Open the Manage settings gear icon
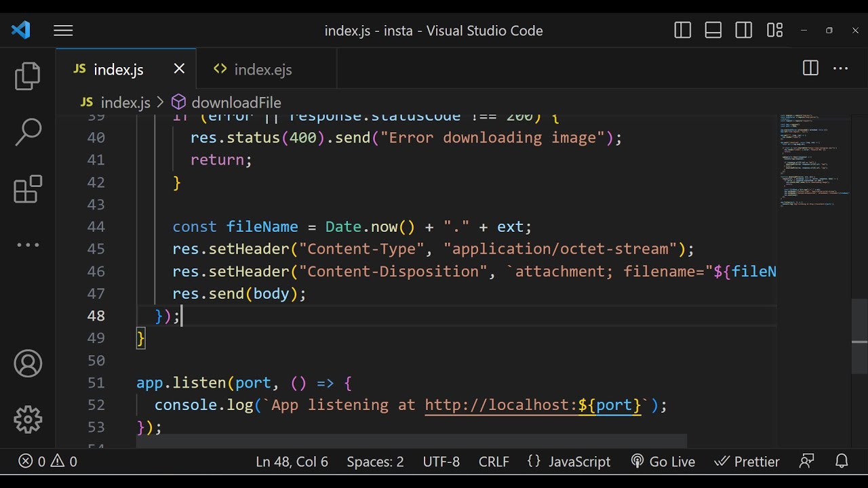The width and height of the screenshot is (868, 488). click(x=28, y=420)
